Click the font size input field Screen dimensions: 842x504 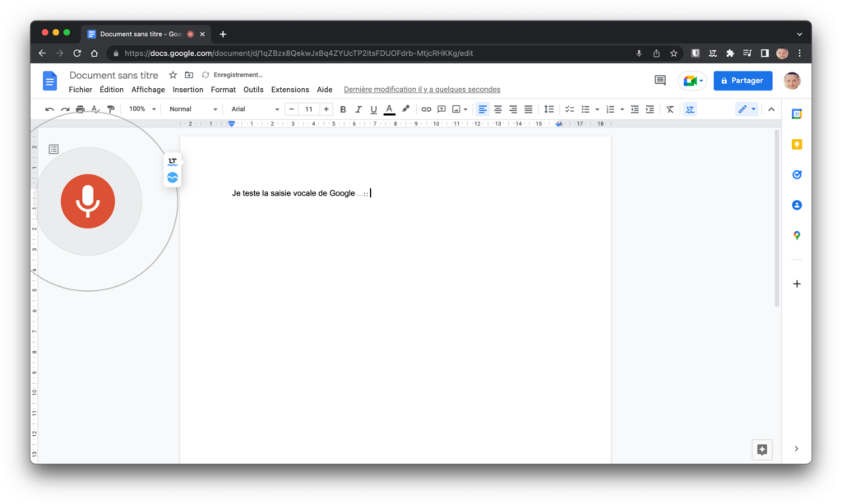pyautogui.click(x=308, y=109)
